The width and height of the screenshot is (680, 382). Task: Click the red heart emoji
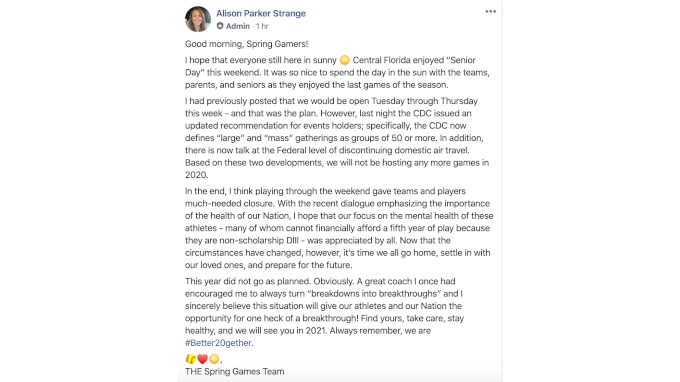[203, 359]
